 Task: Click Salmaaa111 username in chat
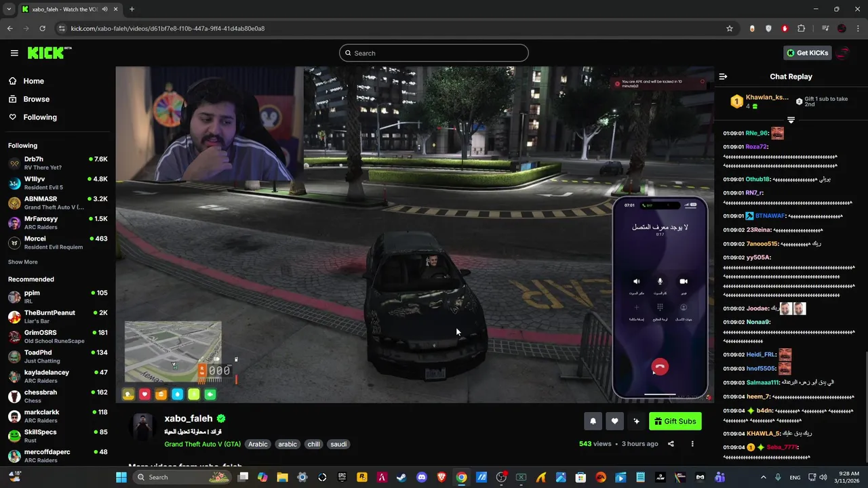(x=763, y=382)
